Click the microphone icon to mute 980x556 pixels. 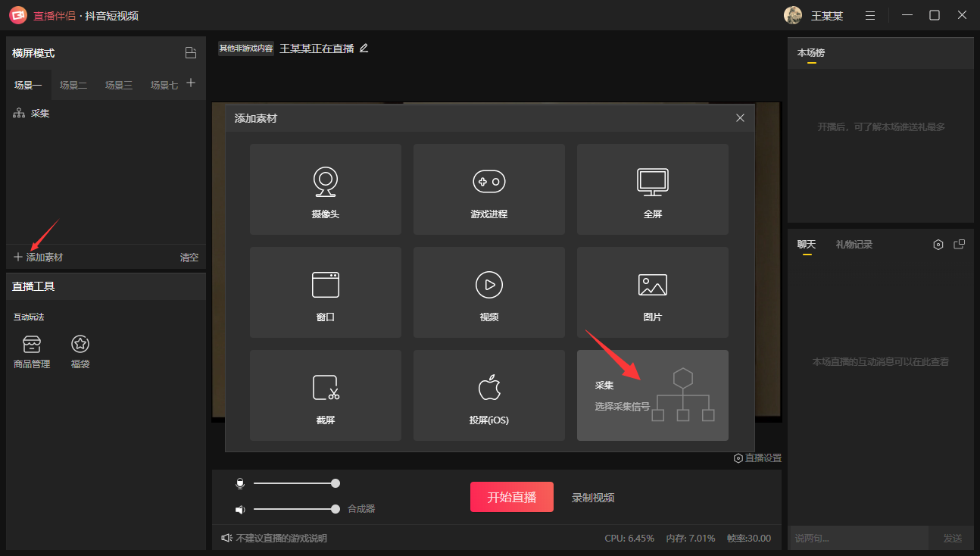240,483
